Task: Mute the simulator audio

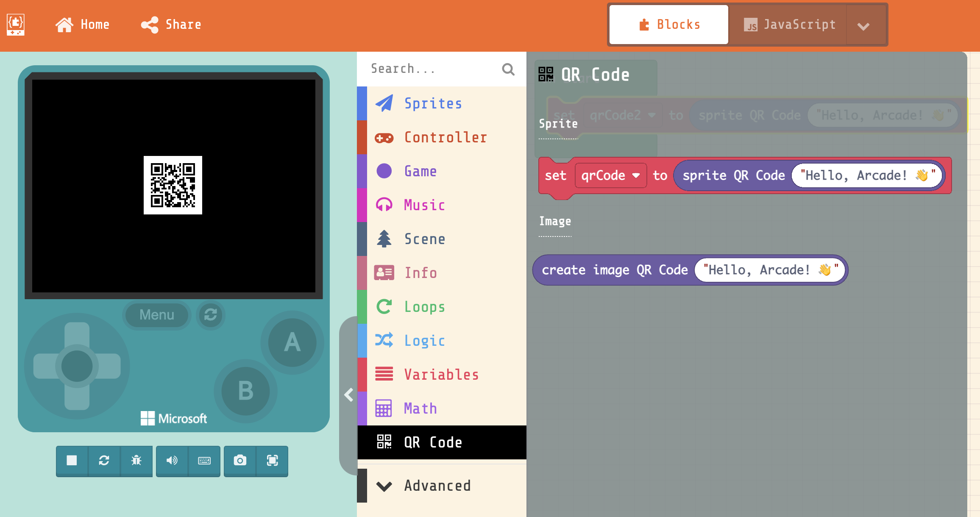Action: 172,461
